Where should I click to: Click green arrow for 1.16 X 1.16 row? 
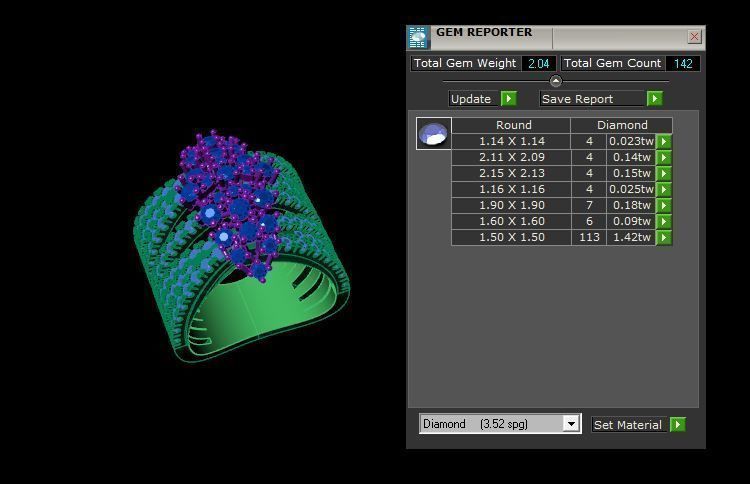664,189
